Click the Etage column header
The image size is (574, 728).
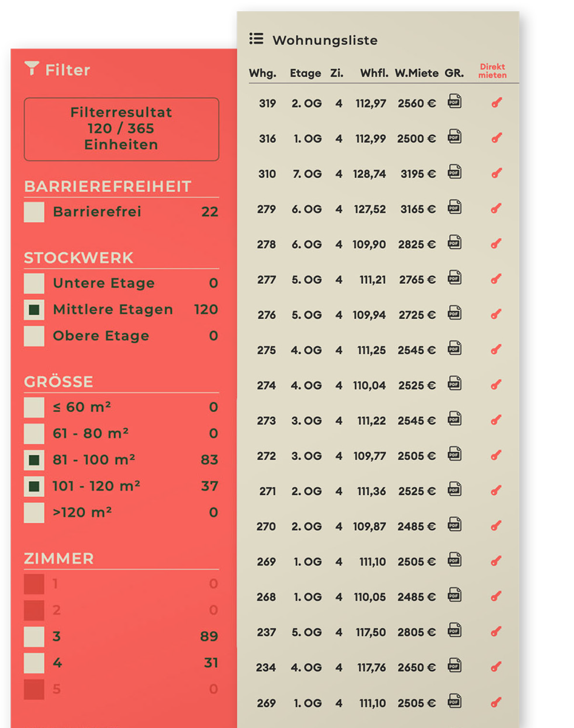306,73
